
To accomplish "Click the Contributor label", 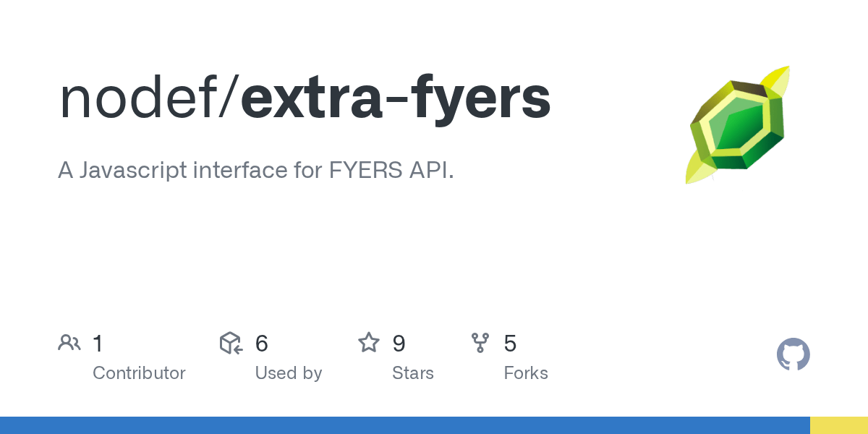I will click(139, 373).
